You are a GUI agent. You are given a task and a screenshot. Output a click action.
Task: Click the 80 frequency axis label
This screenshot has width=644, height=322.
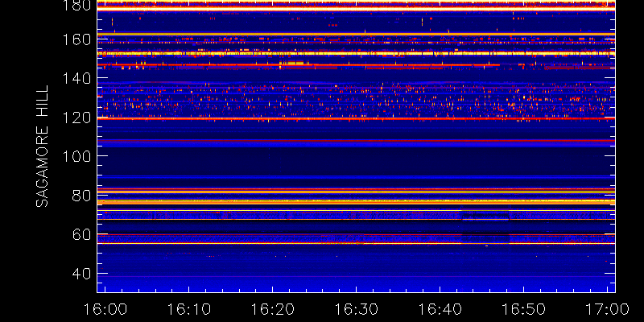click(x=81, y=196)
